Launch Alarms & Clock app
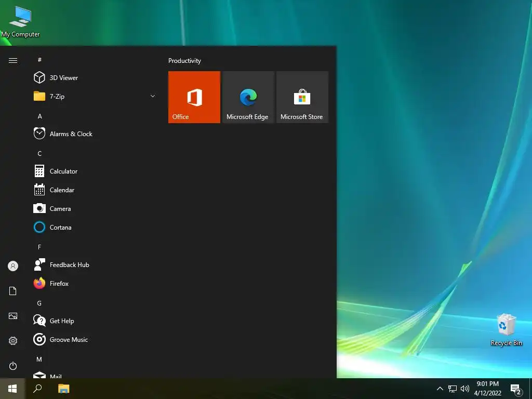 coord(95,134)
